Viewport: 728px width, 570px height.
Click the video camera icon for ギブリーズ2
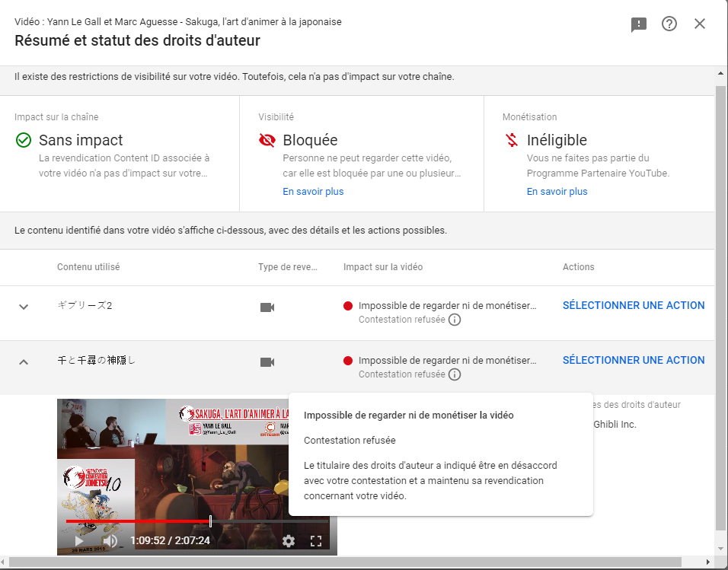(x=267, y=307)
